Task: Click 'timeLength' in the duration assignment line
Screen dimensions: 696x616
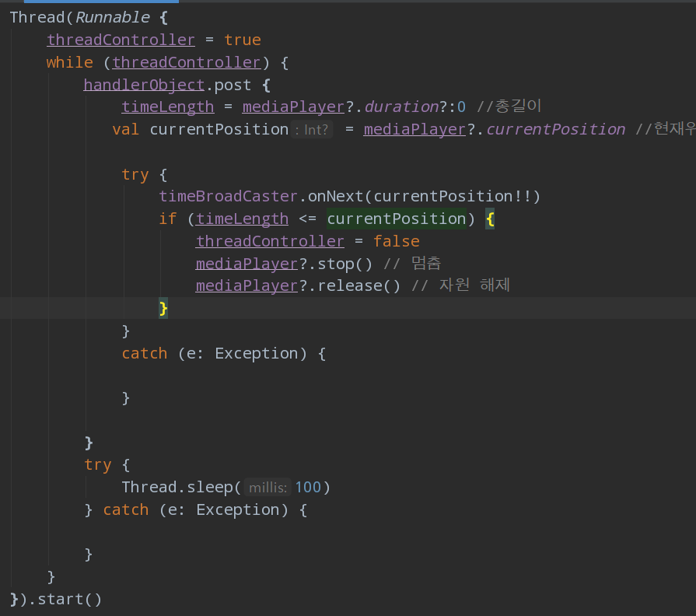Action: pos(168,107)
